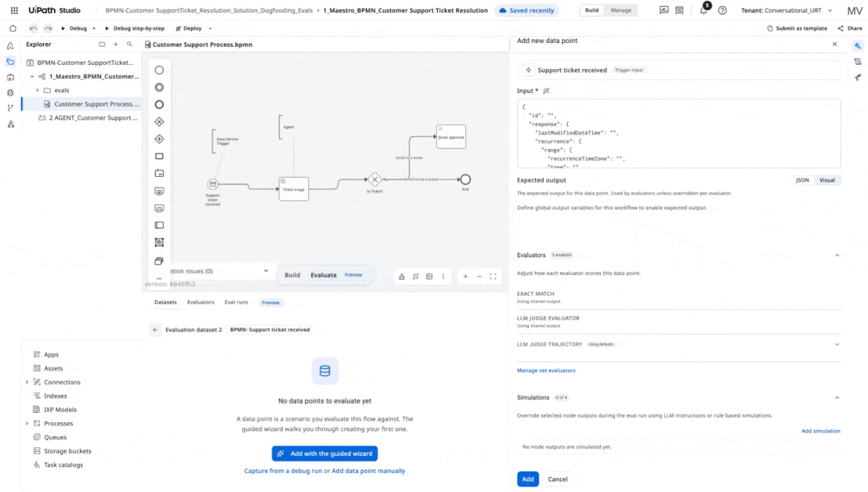
Task: Open the Eval runs tab
Action: 236,302
